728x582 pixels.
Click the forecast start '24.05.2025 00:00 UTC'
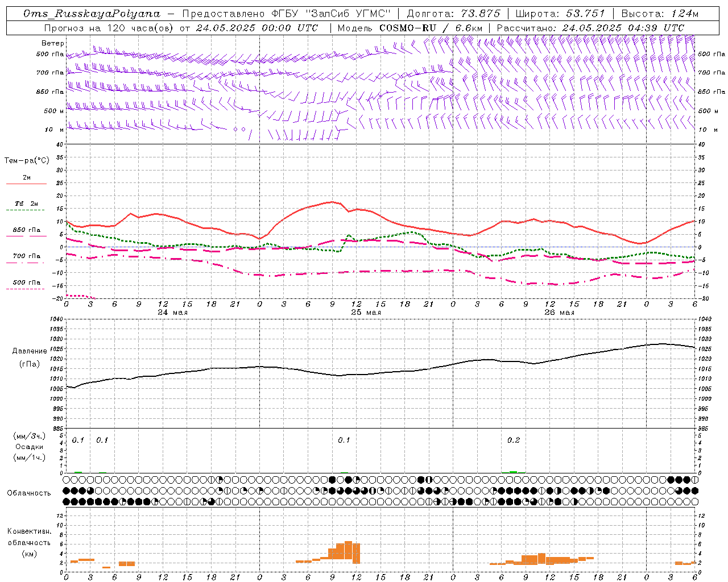pyautogui.click(x=257, y=28)
